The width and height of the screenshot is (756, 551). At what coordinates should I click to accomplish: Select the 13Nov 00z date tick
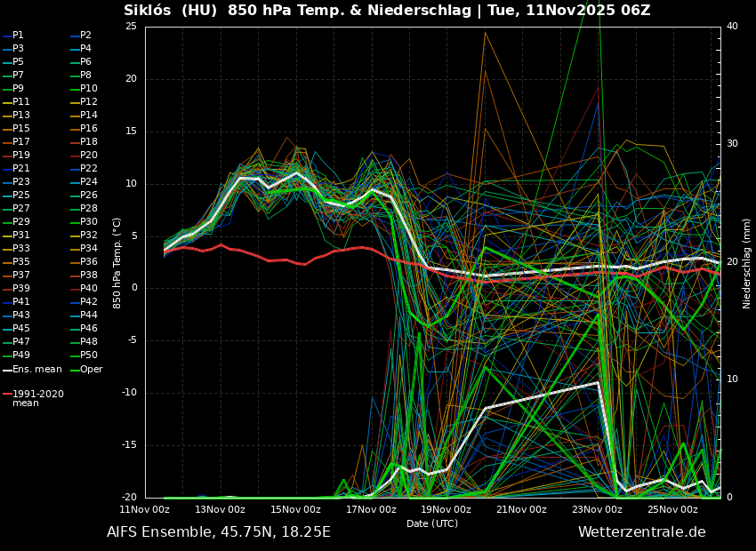tap(221, 509)
